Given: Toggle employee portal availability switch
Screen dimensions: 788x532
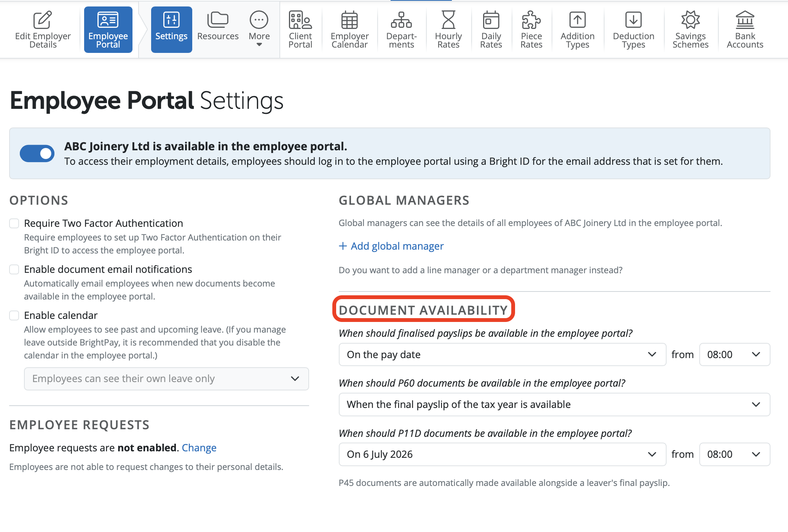Looking at the screenshot, I should click(37, 153).
